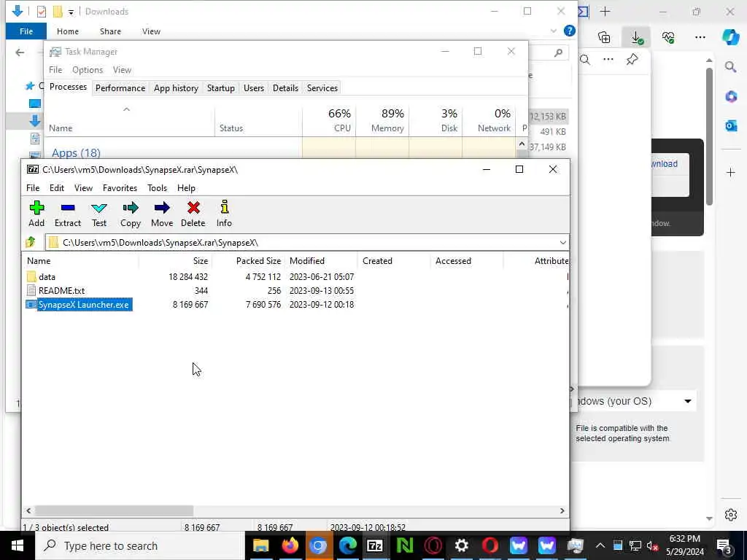Viewport: 747px width, 560px height.
Task: Sort Task Manager by CPU column
Action: (x=329, y=120)
